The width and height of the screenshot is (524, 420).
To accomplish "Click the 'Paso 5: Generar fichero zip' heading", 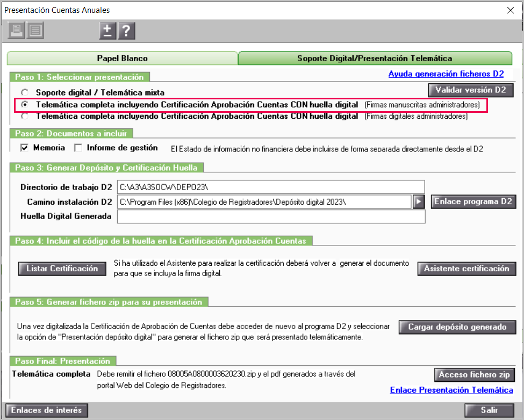I will [109, 302].
